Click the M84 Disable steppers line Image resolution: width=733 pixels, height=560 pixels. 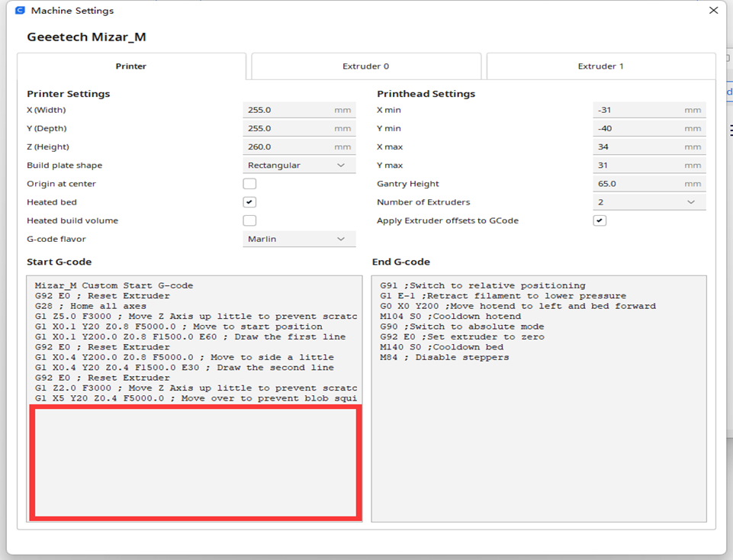(445, 358)
